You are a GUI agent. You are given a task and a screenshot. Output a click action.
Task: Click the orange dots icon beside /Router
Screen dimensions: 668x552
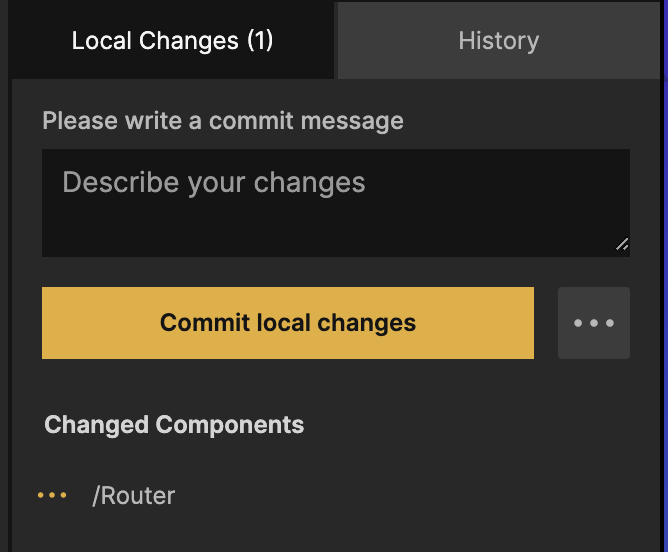point(52,495)
